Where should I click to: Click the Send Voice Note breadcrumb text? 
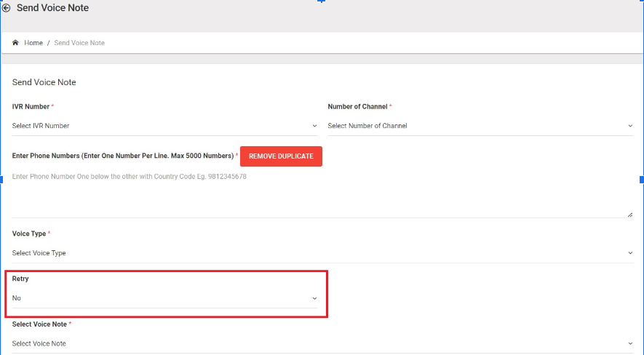click(79, 43)
